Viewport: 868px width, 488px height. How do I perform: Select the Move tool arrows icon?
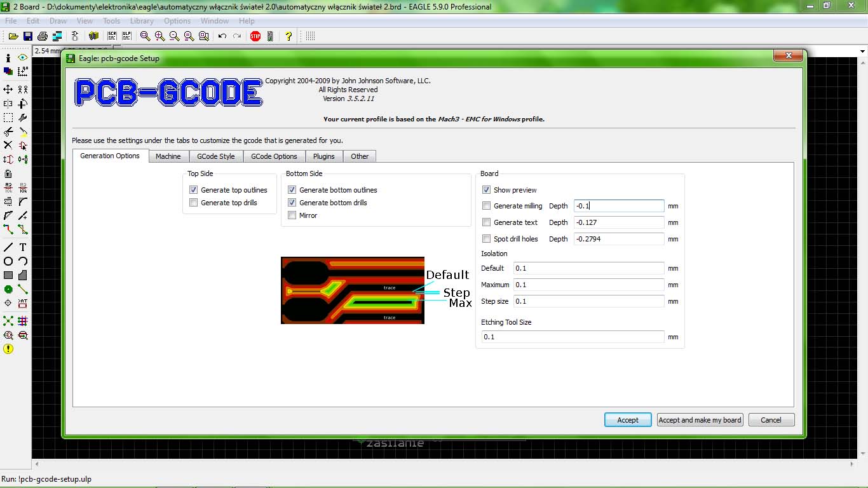(x=8, y=90)
